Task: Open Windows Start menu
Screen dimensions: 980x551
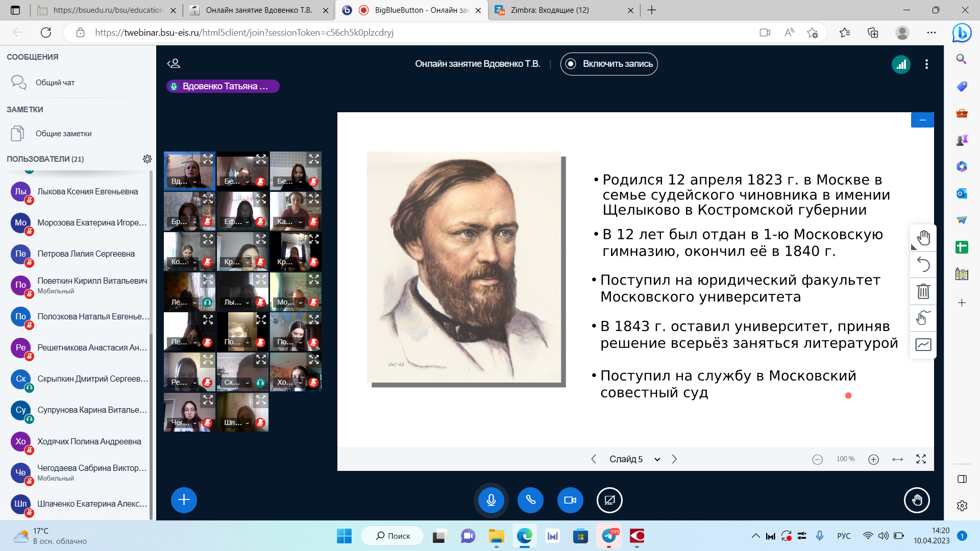Action: click(344, 536)
